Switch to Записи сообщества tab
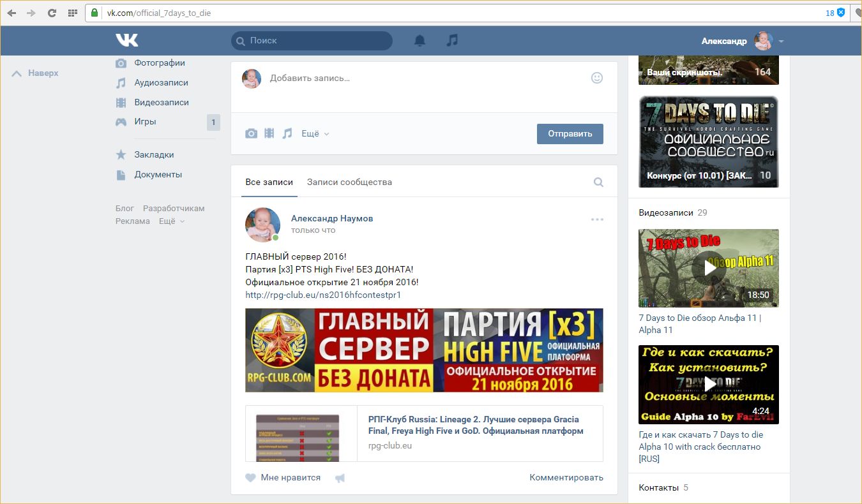Viewport: 862px width, 504px height. (349, 182)
